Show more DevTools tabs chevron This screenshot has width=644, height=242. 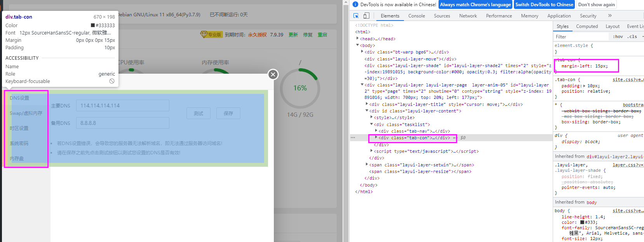pyautogui.click(x=610, y=16)
